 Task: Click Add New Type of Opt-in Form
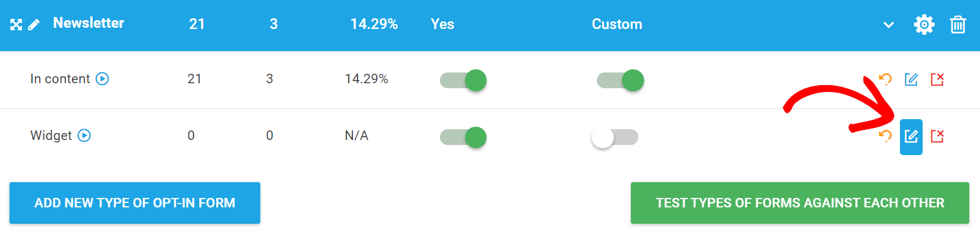click(x=135, y=203)
